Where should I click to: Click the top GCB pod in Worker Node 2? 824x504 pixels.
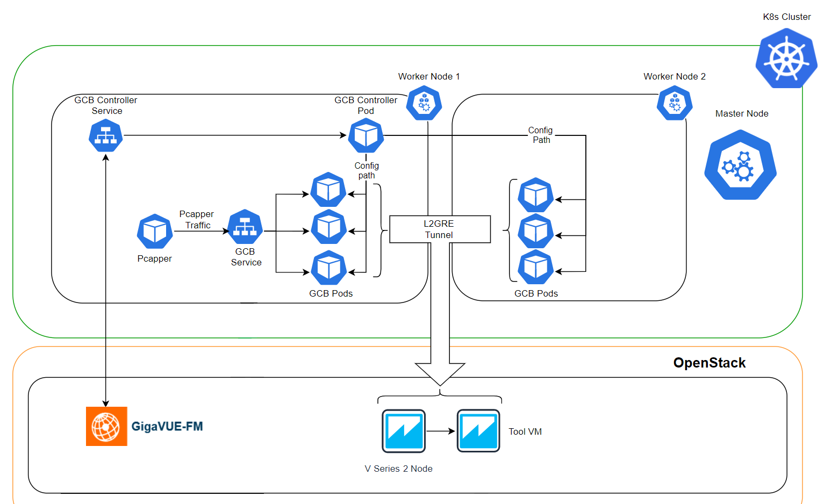click(536, 195)
